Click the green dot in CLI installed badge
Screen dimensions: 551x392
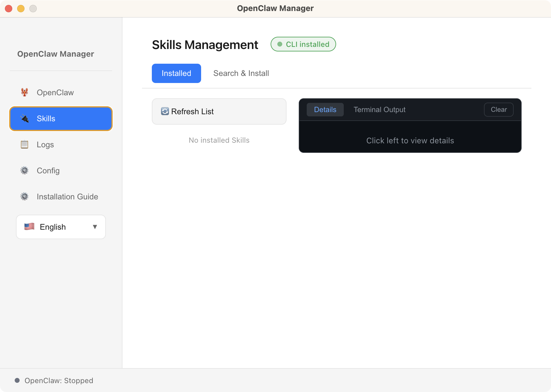coord(279,44)
